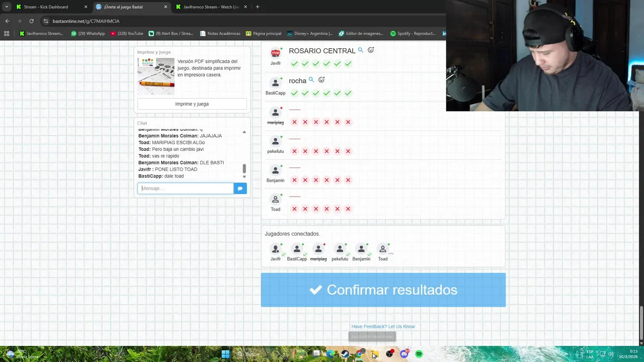Select pekefutu avatar in Jugadores conectados
644x362 pixels.
340,249
